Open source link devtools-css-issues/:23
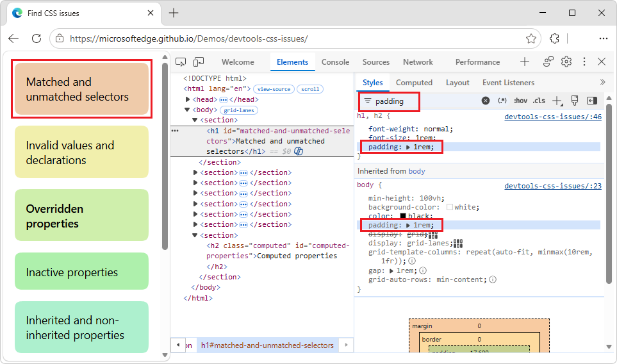Screen dimensions: 617x364 coord(553,186)
